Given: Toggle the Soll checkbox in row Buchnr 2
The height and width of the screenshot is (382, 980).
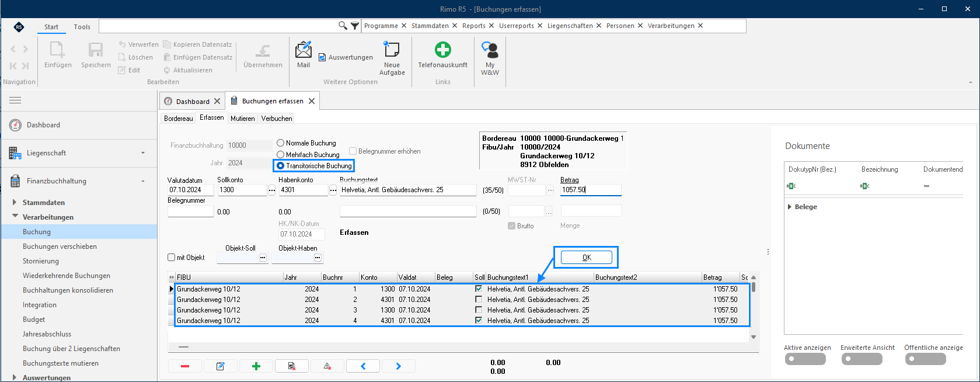Looking at the screenshot, I should coord(479,300).
